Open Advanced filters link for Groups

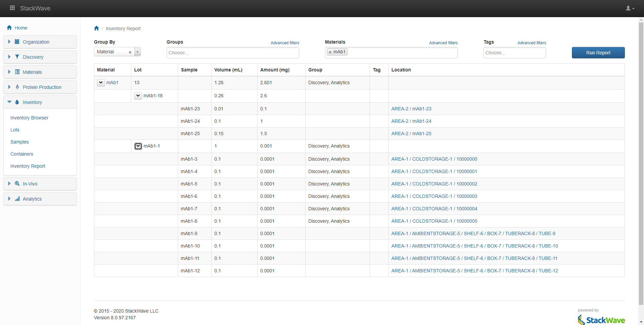click(285, 43)
